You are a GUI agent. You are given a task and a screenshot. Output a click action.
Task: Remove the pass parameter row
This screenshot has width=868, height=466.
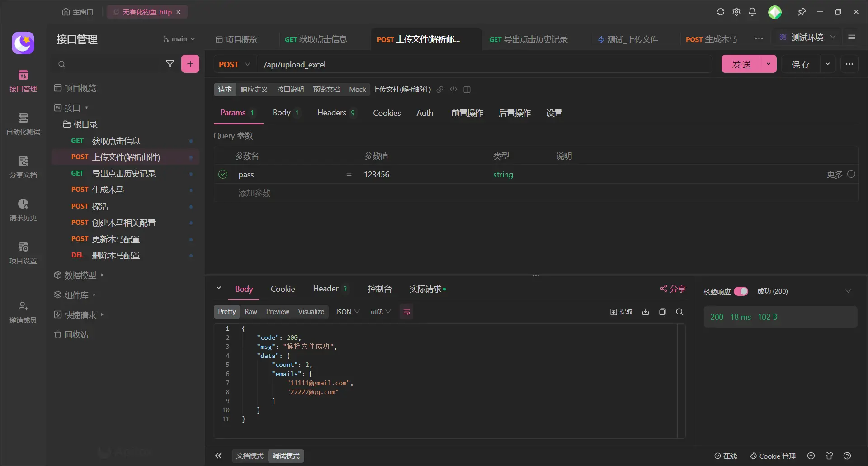click(851, 174)
